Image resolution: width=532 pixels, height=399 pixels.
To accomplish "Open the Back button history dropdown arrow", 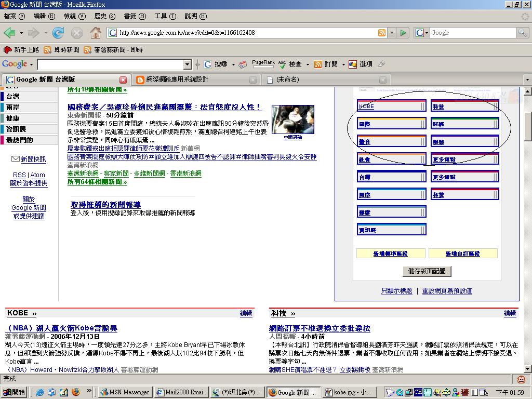I will coord(21,33).
